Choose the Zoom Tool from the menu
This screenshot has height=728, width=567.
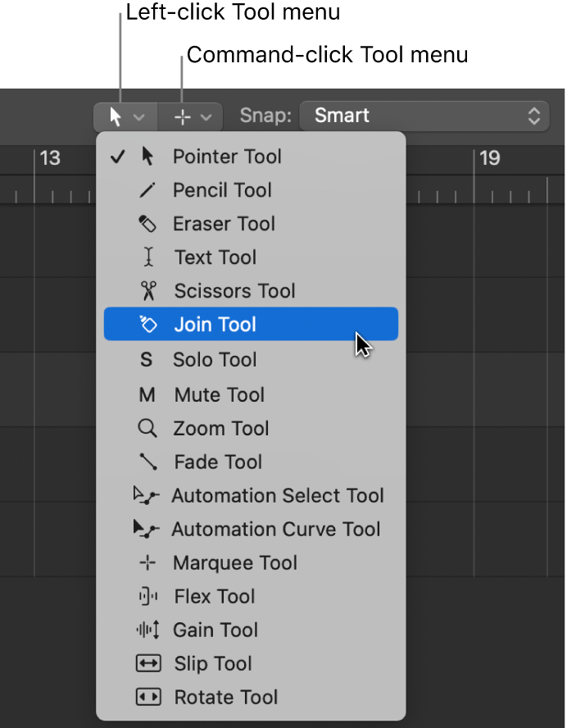[x=219, y=428]
